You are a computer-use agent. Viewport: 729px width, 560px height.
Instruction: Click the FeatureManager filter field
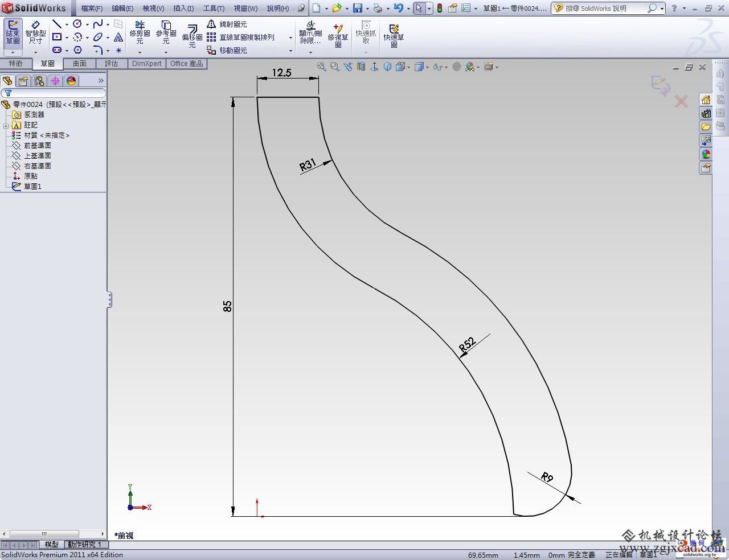[x=54, y=93]
